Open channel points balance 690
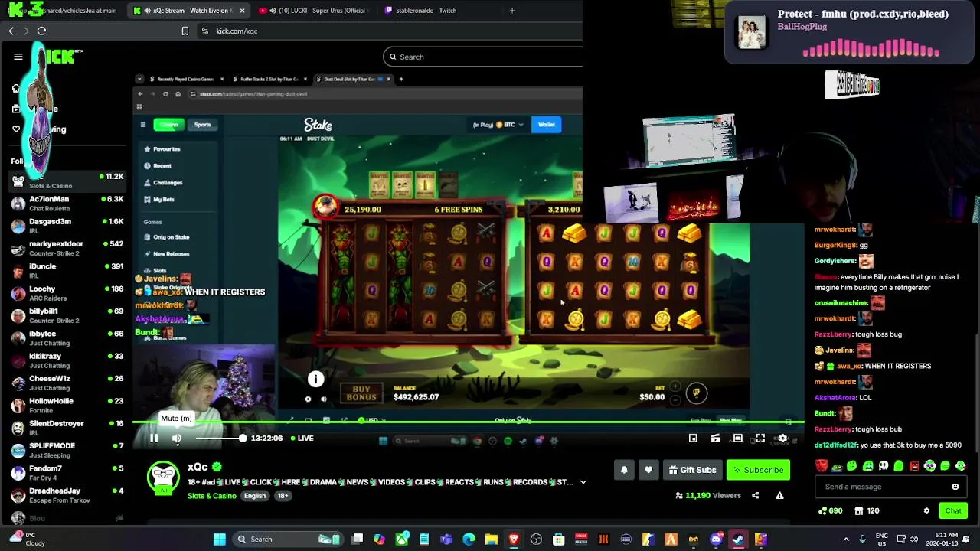 tap(831, 510)
